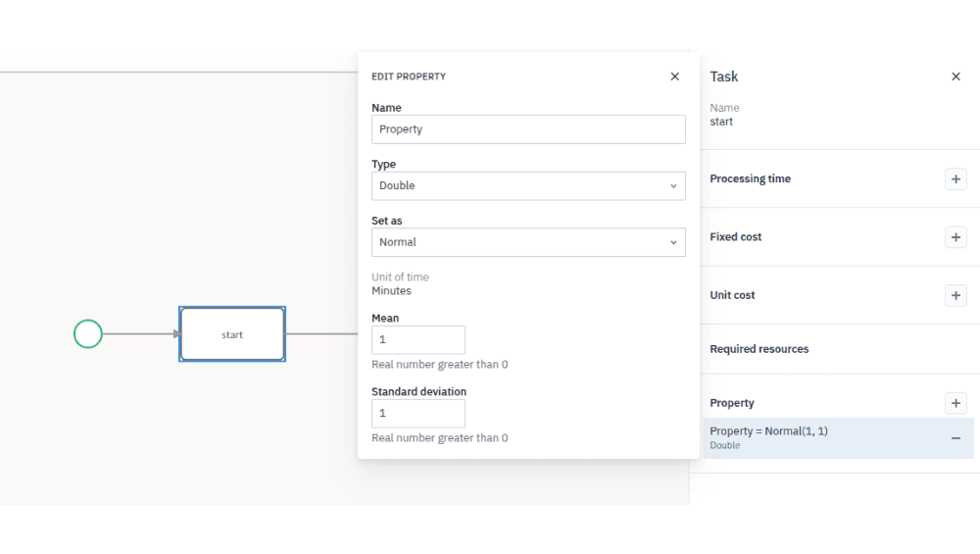Screen dimensions: 980x554
Task: Click into the property Name field
Action: [x=528, y=129]
